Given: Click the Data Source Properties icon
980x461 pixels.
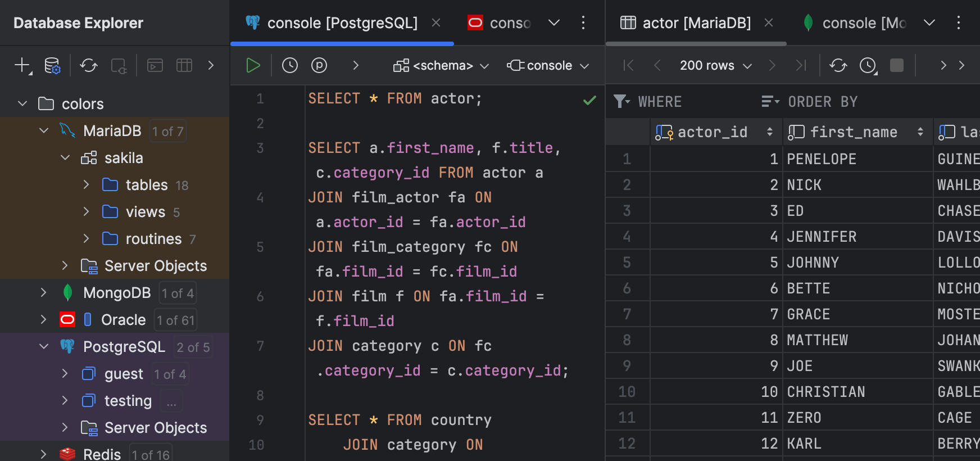Looking at the screenshot, I should 52,66.
